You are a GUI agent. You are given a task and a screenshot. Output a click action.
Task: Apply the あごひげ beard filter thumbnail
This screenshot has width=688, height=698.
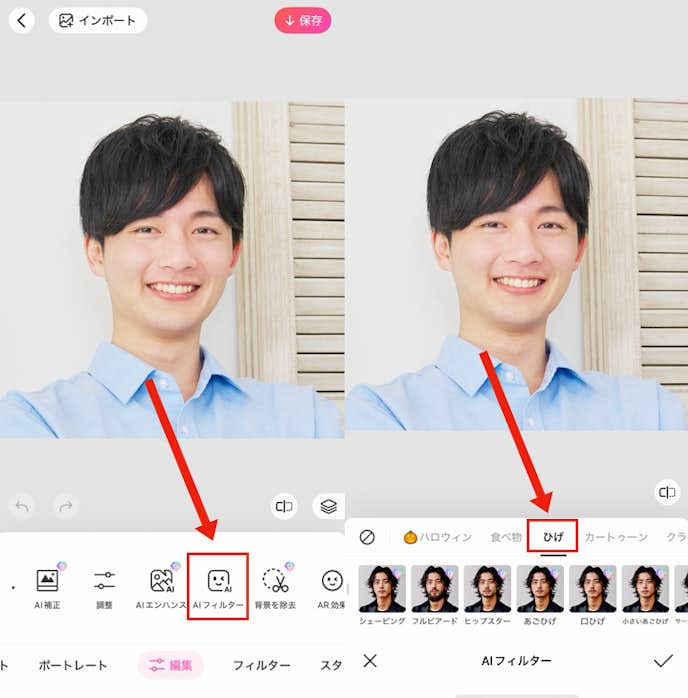pyautogui.click(x=540, y=589)
